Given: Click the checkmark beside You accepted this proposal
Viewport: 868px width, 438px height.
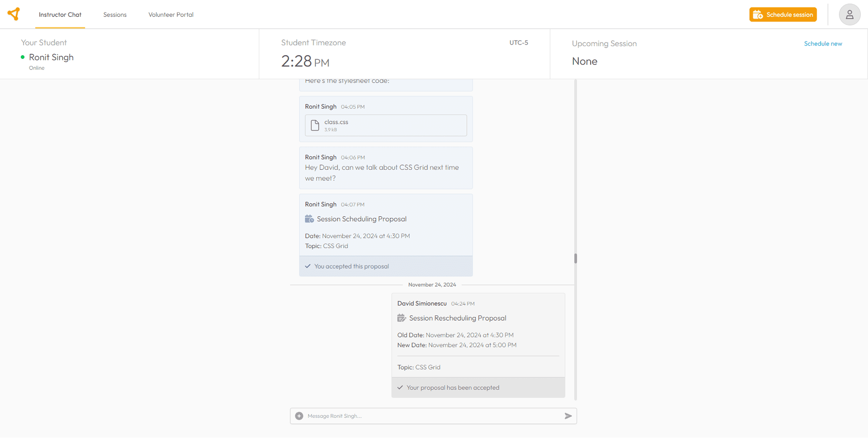Looking at the screenshot, I should click(308, 266).
